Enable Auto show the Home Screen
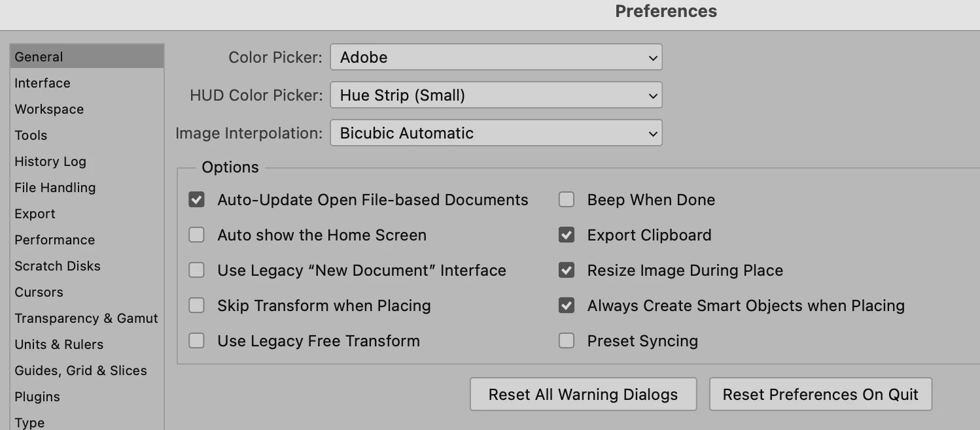The image size is (980, 430). click(x=197, y=235)
